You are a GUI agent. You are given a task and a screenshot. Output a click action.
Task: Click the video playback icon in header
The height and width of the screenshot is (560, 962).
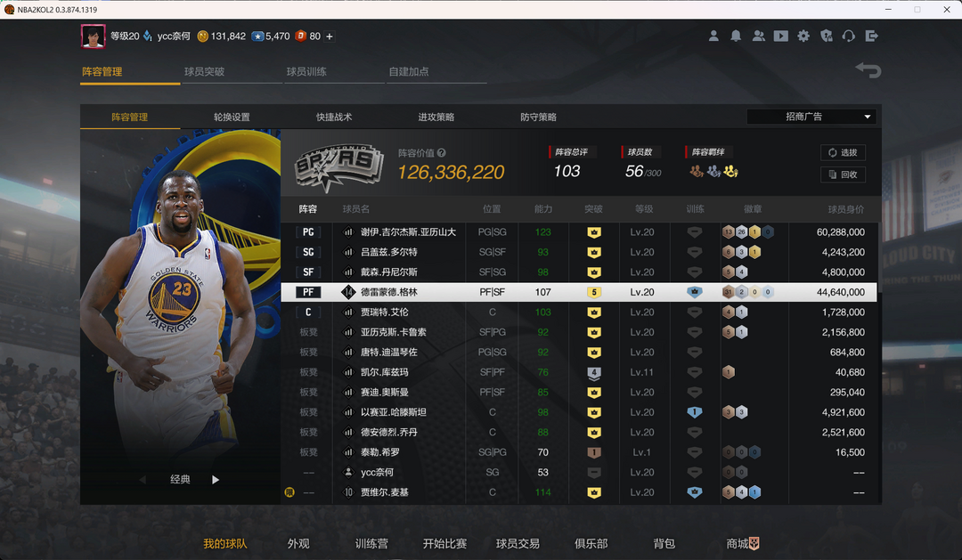click(780, 37)
